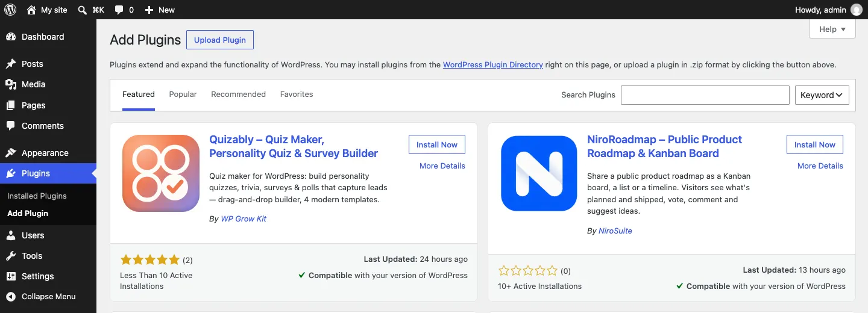Click the Tools wrench icon
This screenshot has height=313, width=868.
pyautogui.click(x=11, y=256)
